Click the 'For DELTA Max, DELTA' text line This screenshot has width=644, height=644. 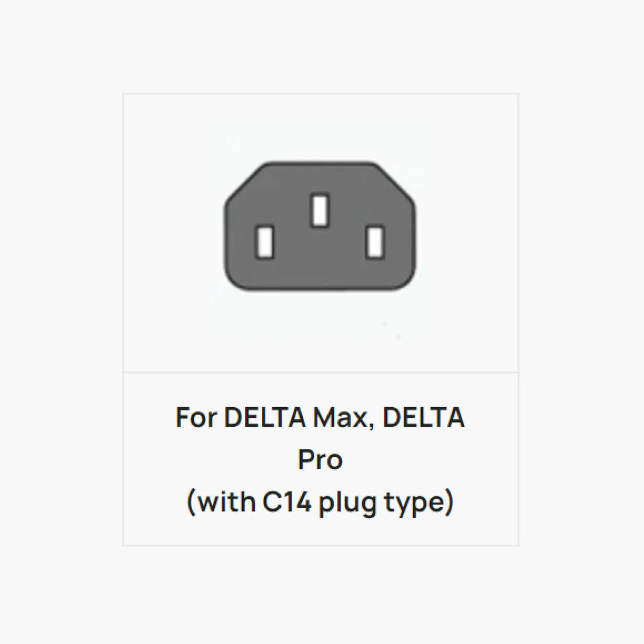tap(320, 417)
